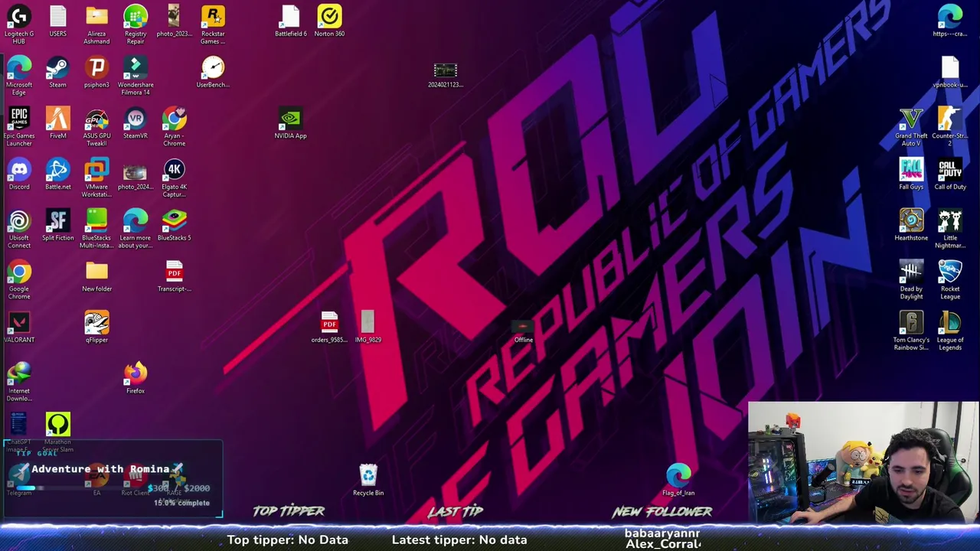The image size is (980, 551).
Task: Open the New folder icon
Action: coord(96,275)
